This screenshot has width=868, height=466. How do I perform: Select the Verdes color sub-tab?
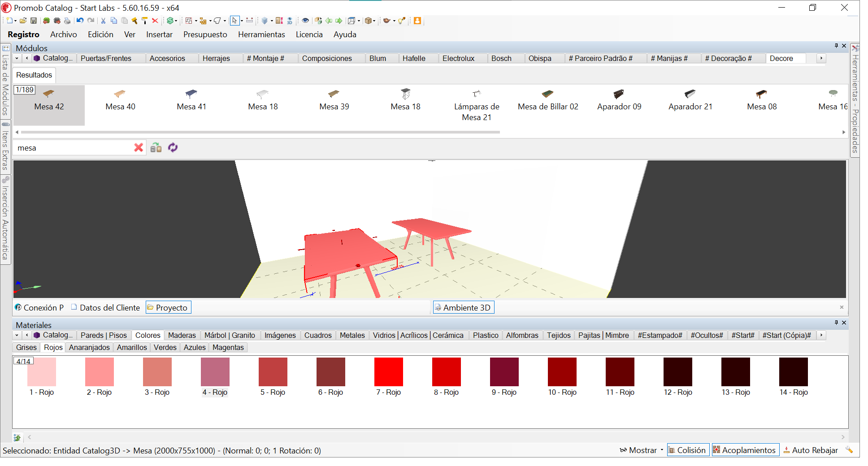tap(165, 347)
